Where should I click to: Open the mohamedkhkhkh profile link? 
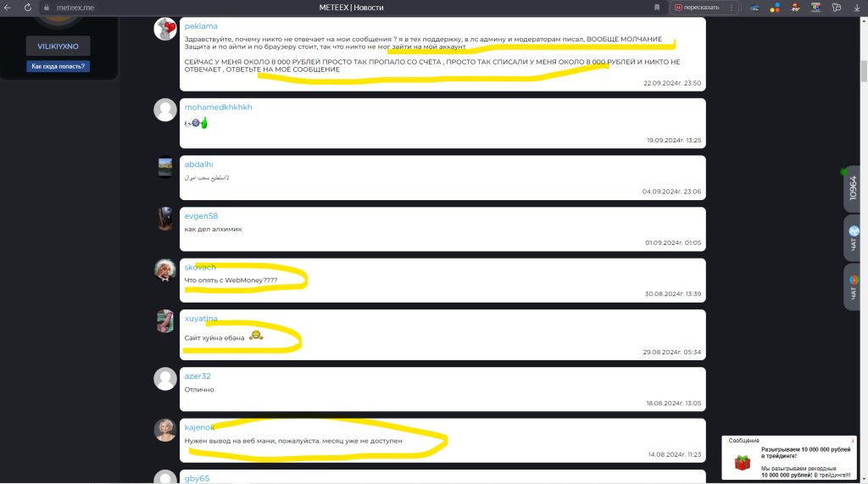click(x=218, y=108)
